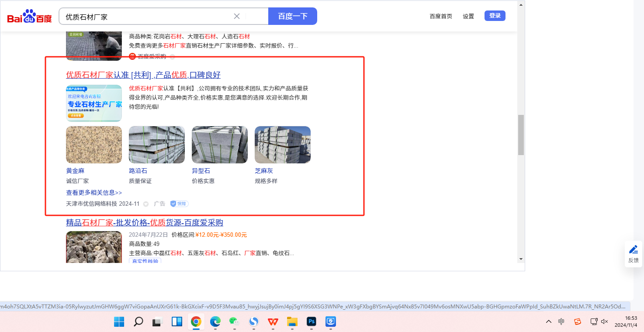
Task: Show hidden system tray icons
Action: [549, 322]
